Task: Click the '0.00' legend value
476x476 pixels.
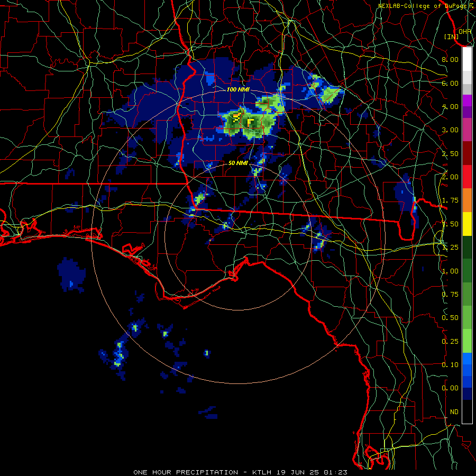Action: coord(450,388)
